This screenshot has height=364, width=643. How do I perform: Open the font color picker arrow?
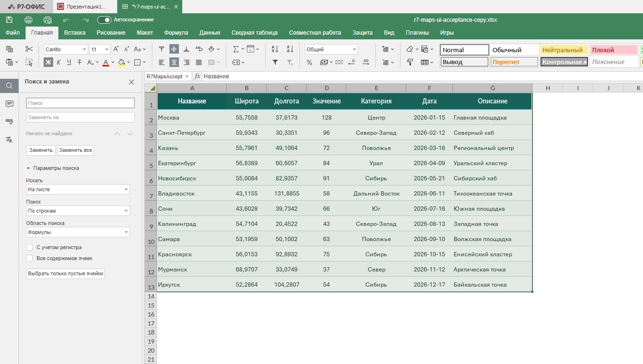(x=113, y=62)
